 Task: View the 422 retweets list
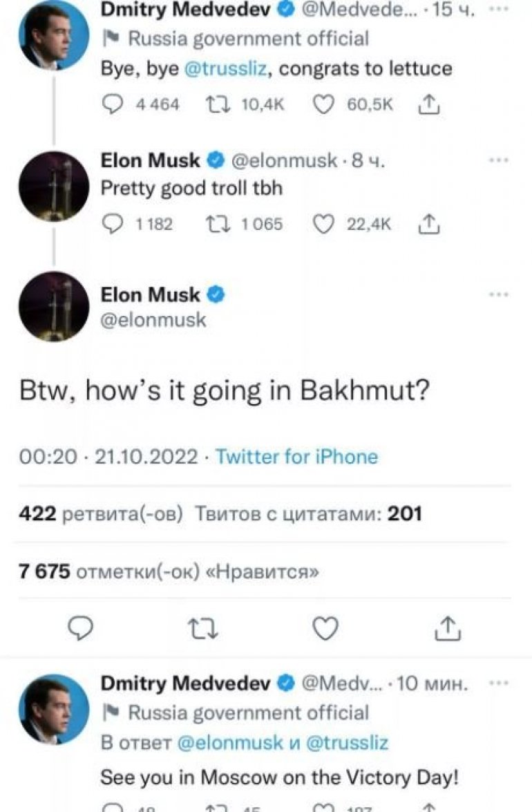coord(102,514)
